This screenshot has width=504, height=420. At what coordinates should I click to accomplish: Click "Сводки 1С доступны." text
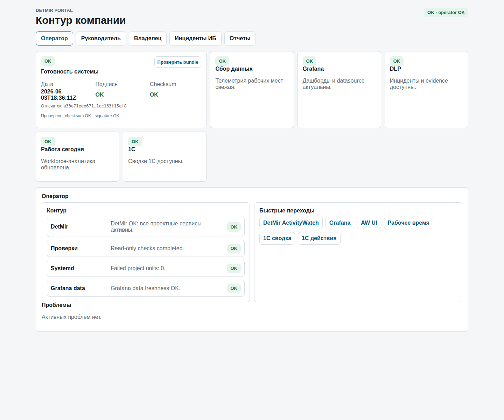point(156,161)
